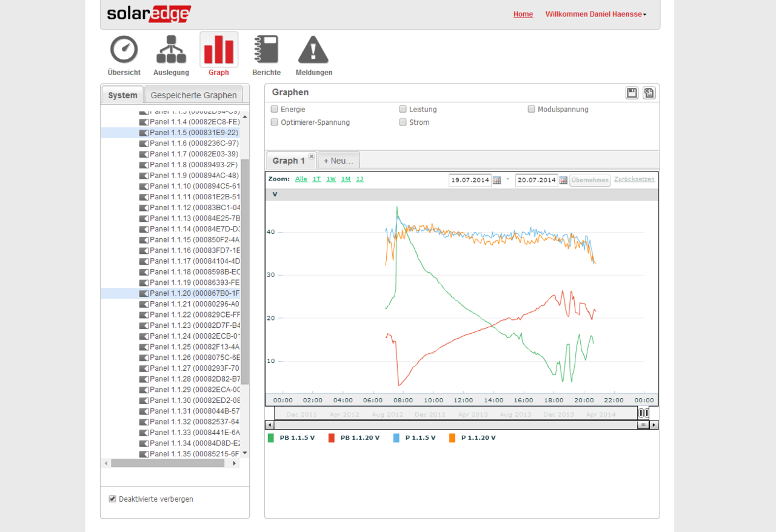Open the Berichte notebook icon
The width and height of the screenshot is (776, 532).
pos(266,50)
